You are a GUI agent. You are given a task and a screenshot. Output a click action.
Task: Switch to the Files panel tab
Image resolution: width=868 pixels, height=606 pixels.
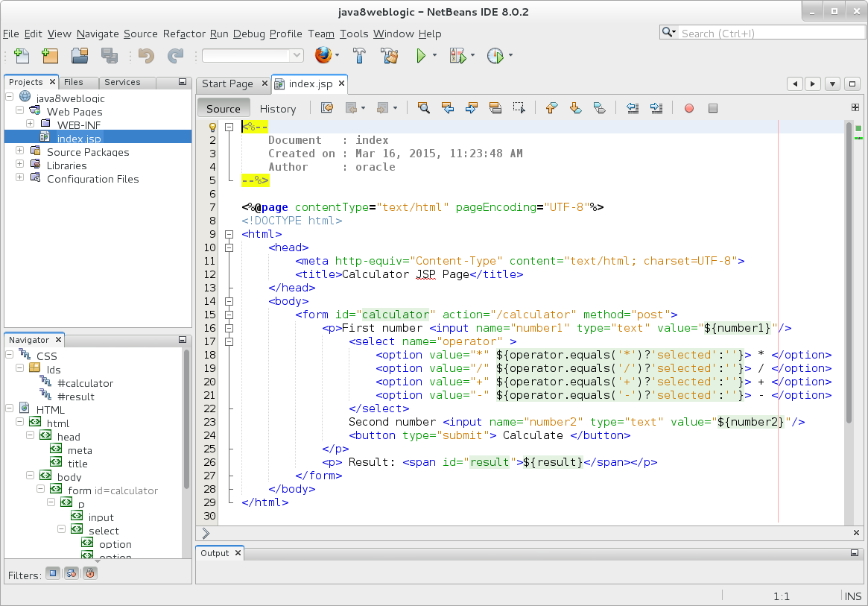coord(73,82)
